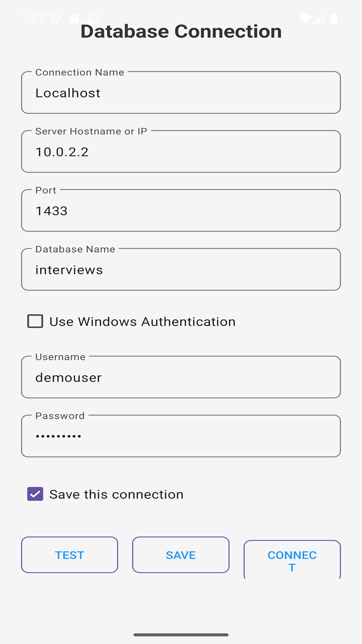The height and width of the screenshot is (644, 362).
Task: Click the overlapping squares status icon
Action: pyautogui.click(x=94, y=18)
